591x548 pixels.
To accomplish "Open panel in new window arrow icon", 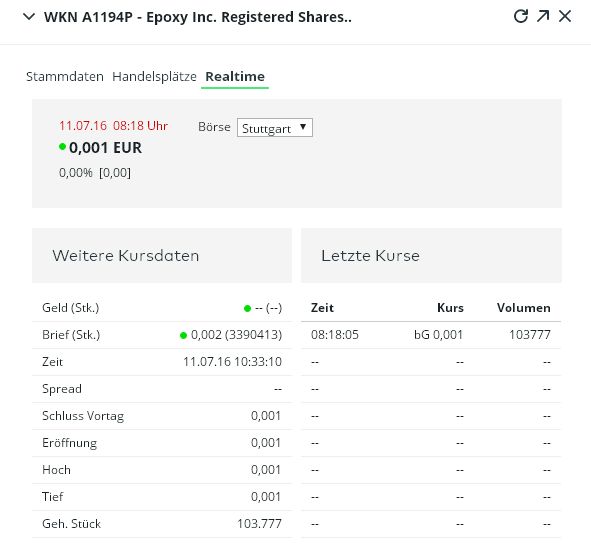I will click(x=543, y=16).
